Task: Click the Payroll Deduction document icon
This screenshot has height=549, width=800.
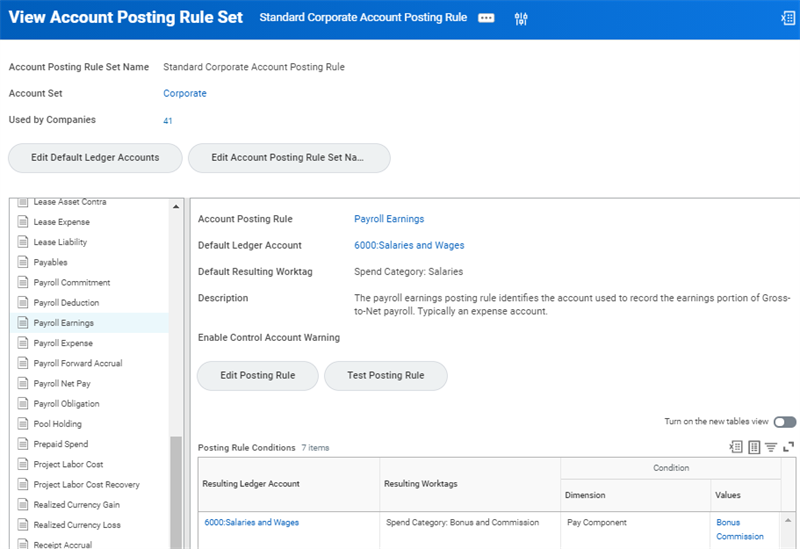Action: (x=22, y=302)
